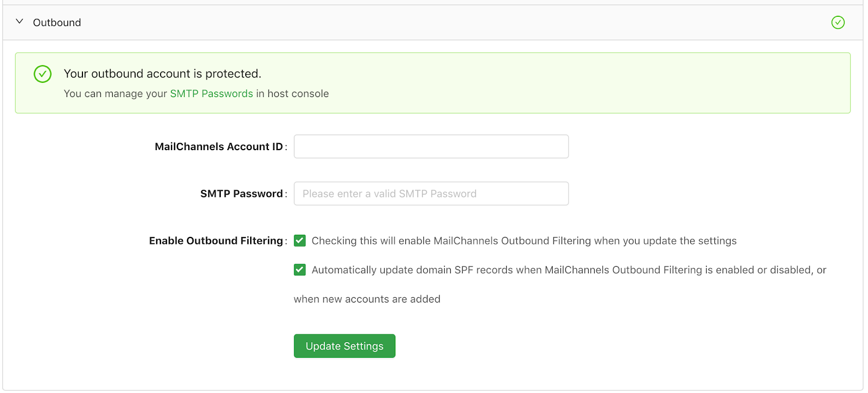Screen dimensions: 868x393
Task: Click the Outbound section header title
Action: [57, 22]
